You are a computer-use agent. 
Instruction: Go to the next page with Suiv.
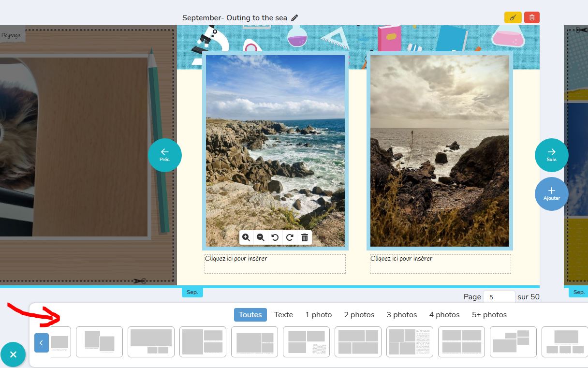coord(551,155)
